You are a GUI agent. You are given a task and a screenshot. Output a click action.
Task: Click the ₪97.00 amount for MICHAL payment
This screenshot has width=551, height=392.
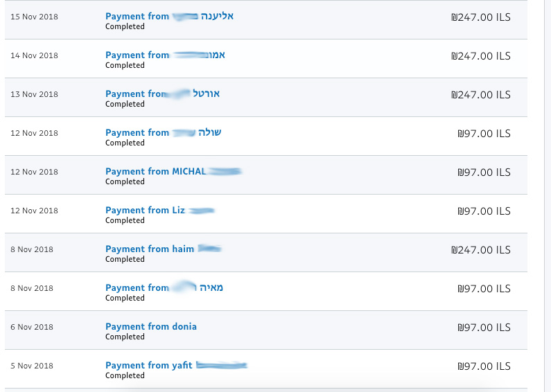484,172
